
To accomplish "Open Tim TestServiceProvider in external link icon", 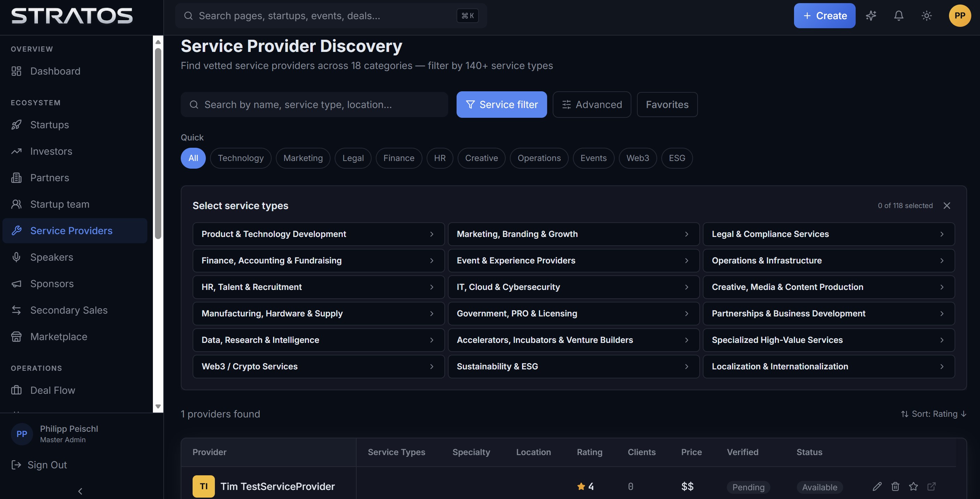I will tap(931, 486).
